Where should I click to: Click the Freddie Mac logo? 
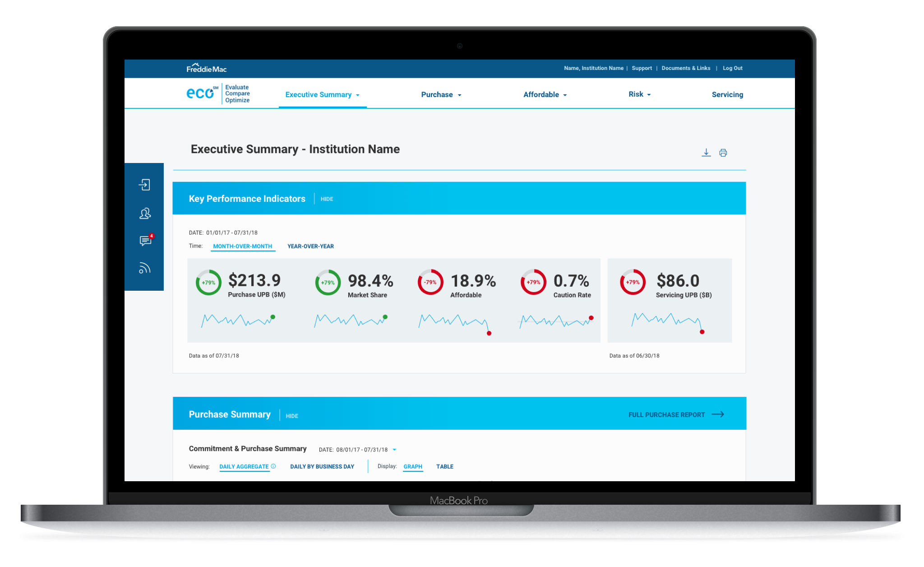(x=207, y=69)
